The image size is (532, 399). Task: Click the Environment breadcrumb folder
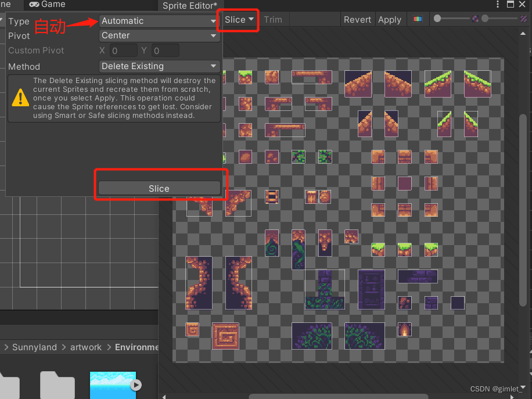coord(136,347)
